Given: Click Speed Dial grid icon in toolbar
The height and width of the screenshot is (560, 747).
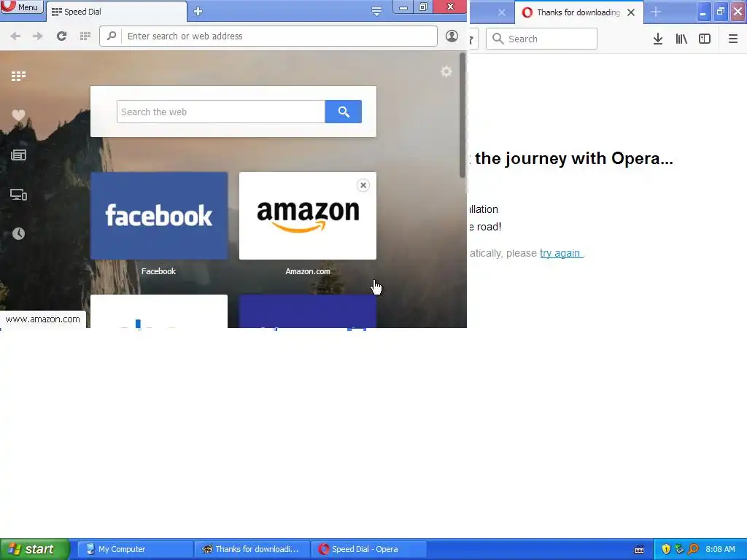Looking at the screenshot, I should tap(85, 36).
